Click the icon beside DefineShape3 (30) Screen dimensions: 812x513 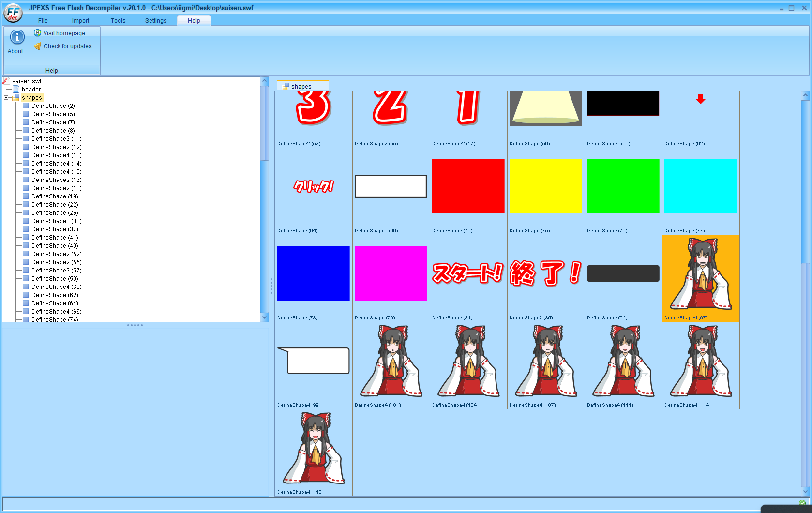26,221
